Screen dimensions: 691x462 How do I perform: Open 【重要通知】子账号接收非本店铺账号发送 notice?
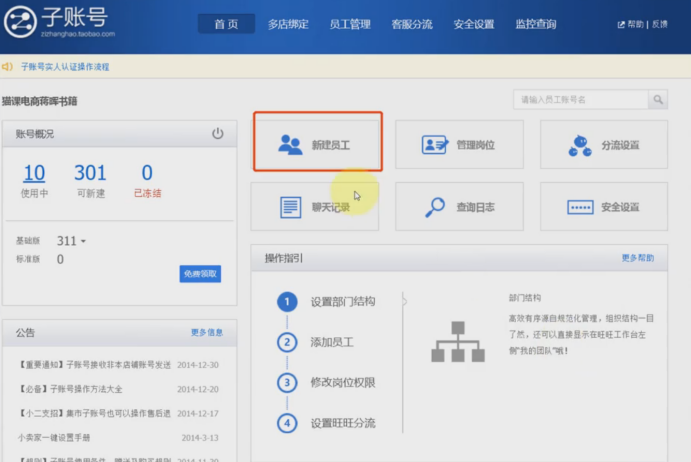click(x=94, y=365)
